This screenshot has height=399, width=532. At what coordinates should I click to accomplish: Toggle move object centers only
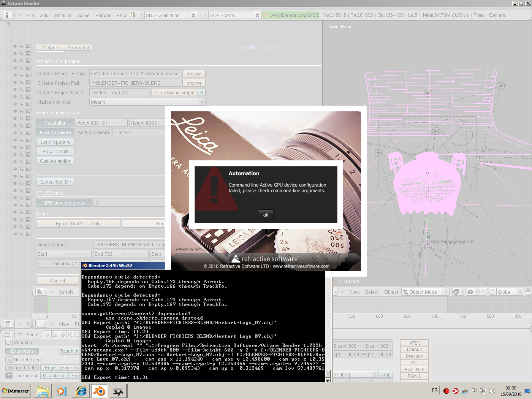click(481, 292)
